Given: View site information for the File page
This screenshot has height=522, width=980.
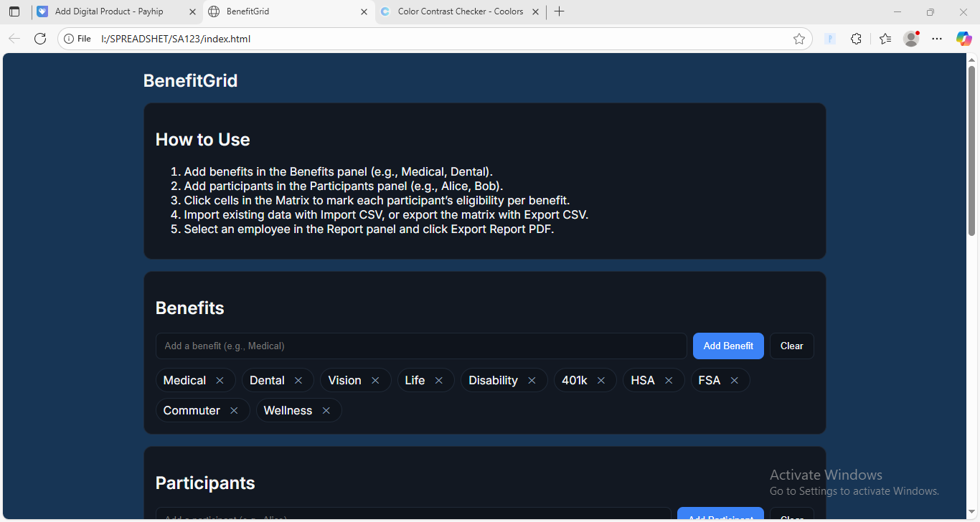Looking at the screenshot, I should click(x=77, y=39).
